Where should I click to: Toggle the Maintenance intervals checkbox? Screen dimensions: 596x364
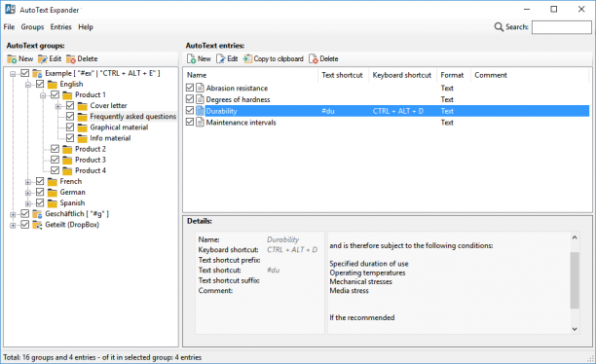pyautogui.click(x=190, y=122)
